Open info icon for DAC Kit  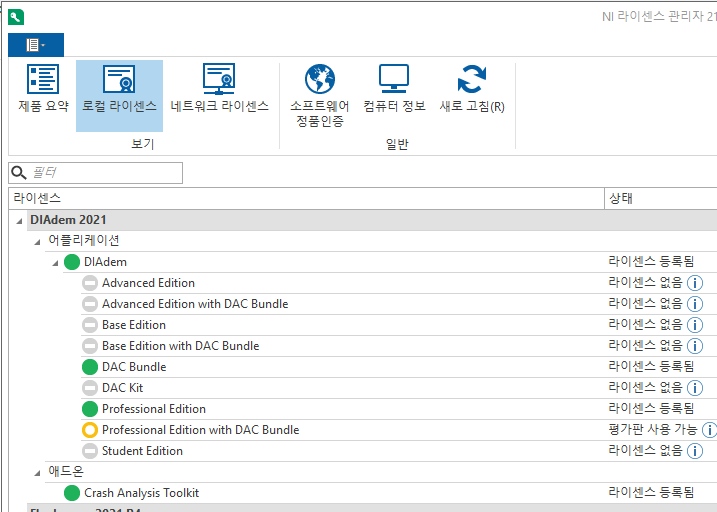695,388
